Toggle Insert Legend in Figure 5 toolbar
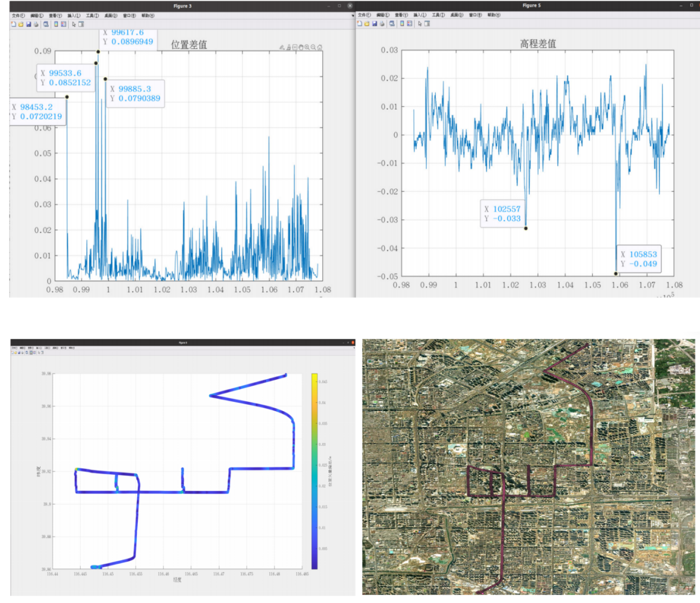Screen dimensions: 700x603 click(410, 24)
